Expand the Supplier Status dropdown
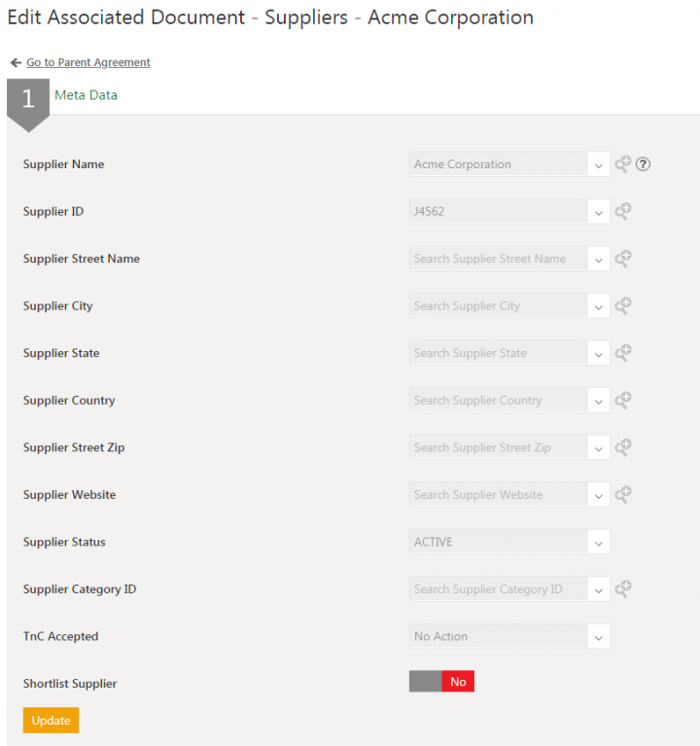This screenshot has width=700, height=746. pos(598,543)
